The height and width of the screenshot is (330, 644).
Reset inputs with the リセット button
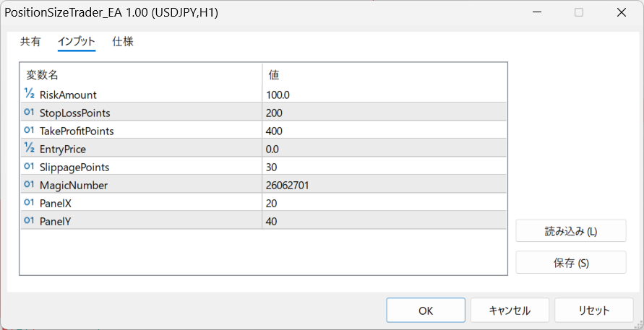pos(594,311)
